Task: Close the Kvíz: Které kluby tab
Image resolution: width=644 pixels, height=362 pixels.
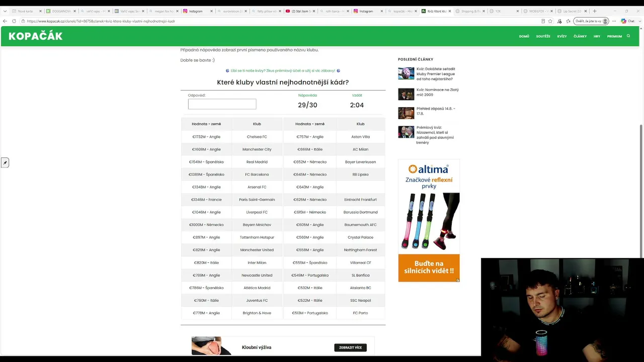Action: (x=449, y=11)
